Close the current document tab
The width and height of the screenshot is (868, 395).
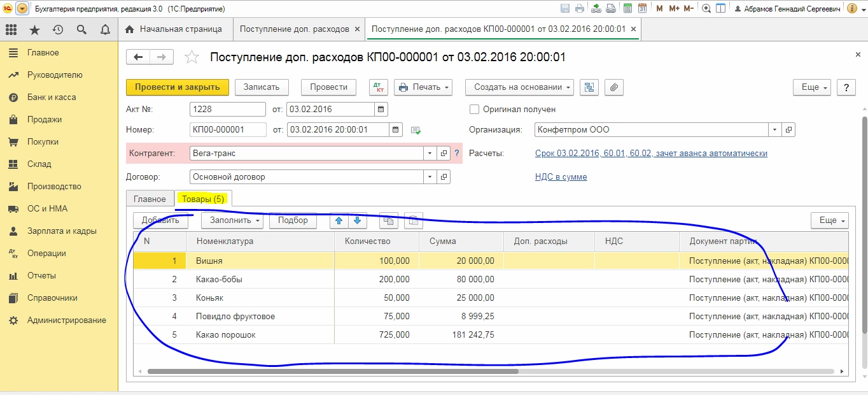tap(633, 29)
